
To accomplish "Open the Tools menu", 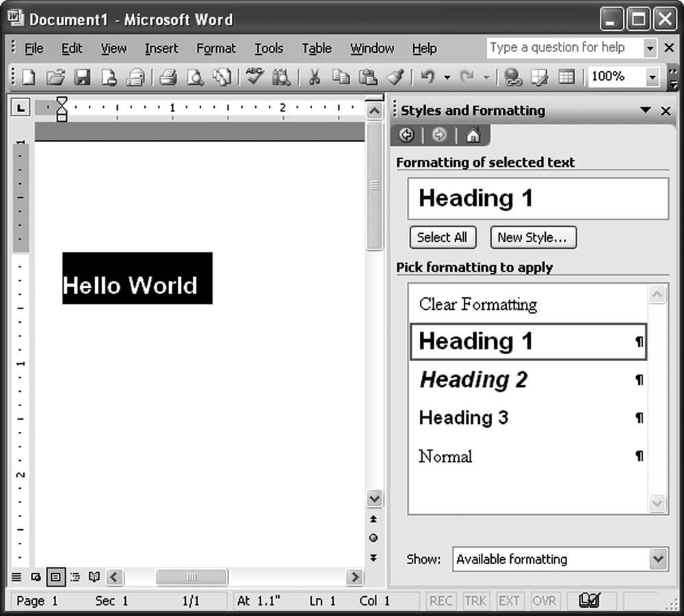I will click(x=269, y=48).
